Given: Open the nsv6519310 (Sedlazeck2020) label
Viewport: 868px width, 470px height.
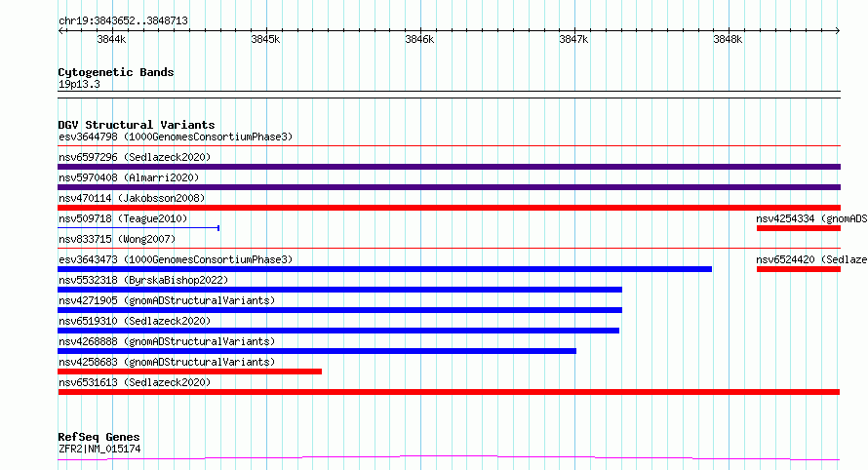Looking at the screenshot, I should pos(135,321).
